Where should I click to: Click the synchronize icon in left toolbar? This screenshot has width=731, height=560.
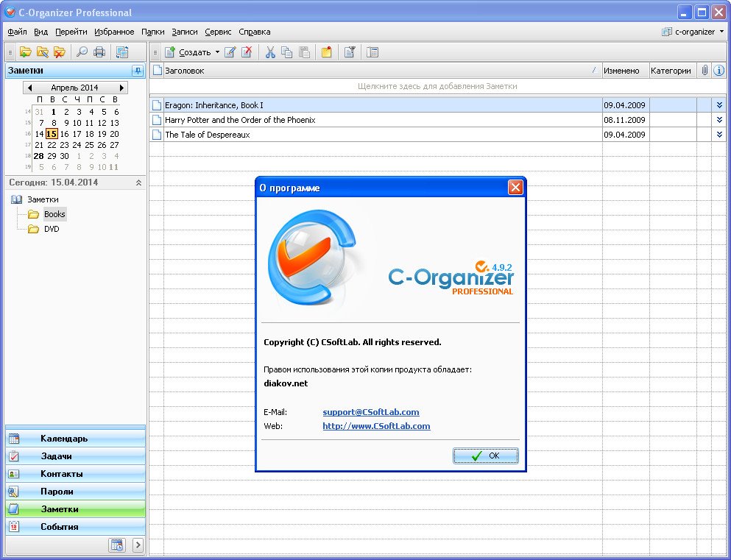click(x=122, y=52)
